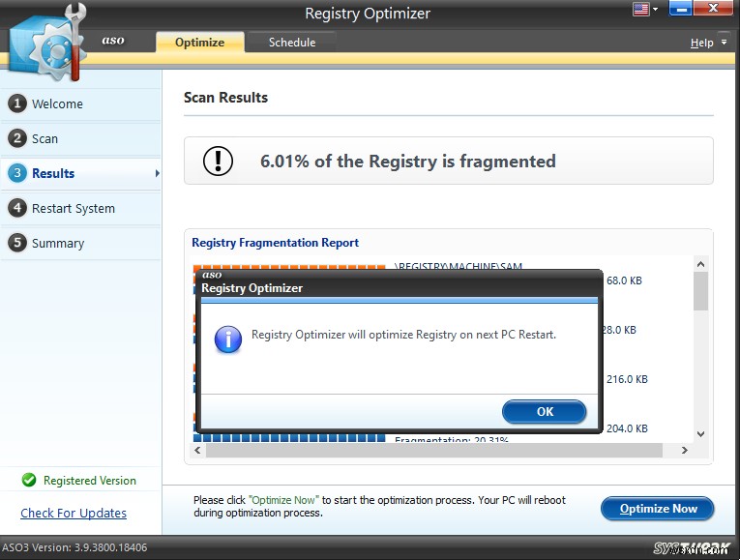Minimize the Registry Optimizer window

pos(680,9)
